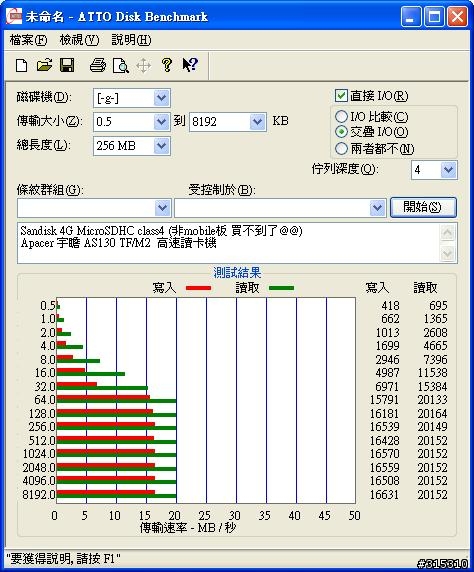
Task: Open the 檢視 menu
Action: [79, 40]
